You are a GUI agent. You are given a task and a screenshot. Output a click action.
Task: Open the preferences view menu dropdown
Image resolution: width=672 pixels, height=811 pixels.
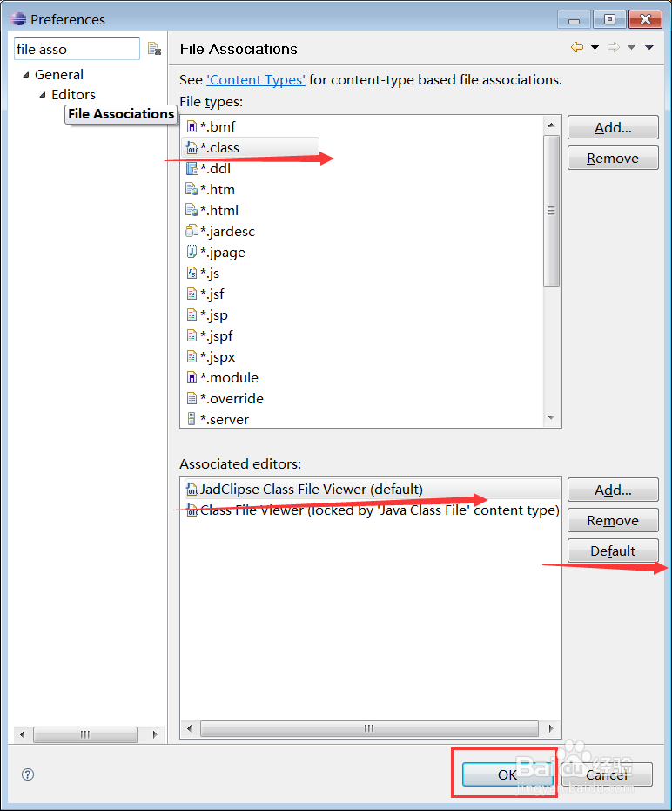pos(649,48)
